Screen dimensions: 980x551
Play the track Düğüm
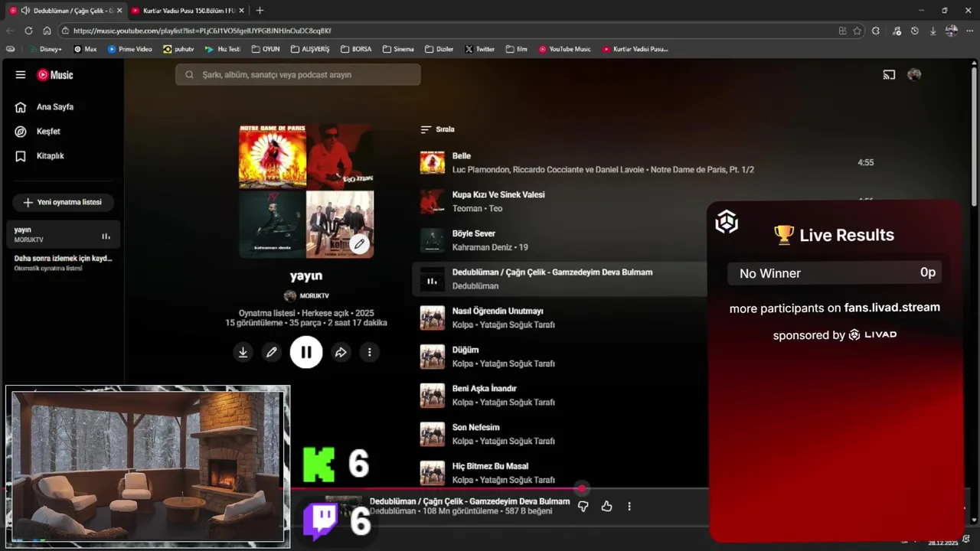coord(465,350)
